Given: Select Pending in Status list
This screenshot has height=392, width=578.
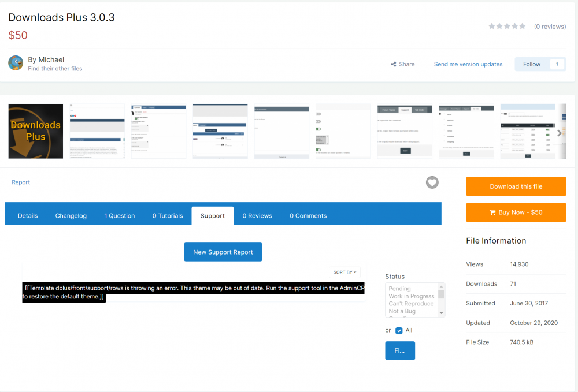Looking at the screenshot, I should click(x=400, y=289).
